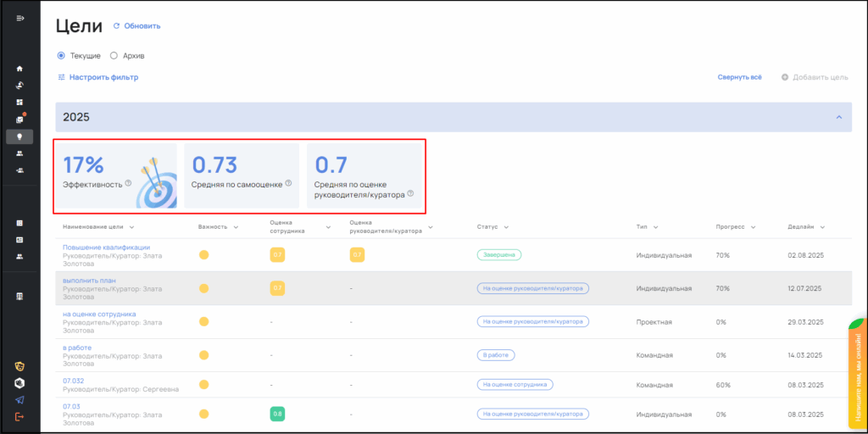868x434 pixels.
Task: Open the Повышение квалификации goal
Action: pos(106,248)
